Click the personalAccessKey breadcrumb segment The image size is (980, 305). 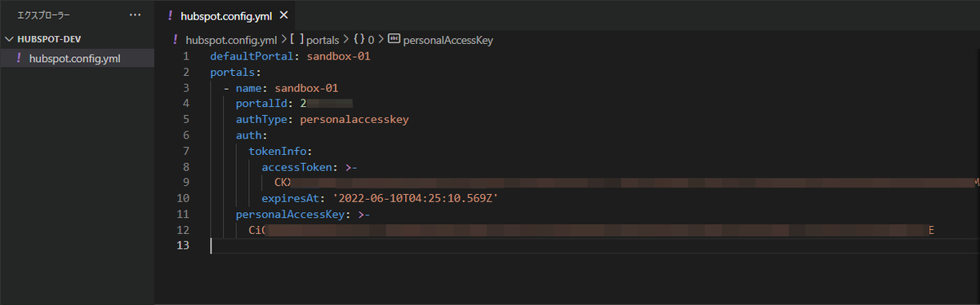tap(448, 39)
